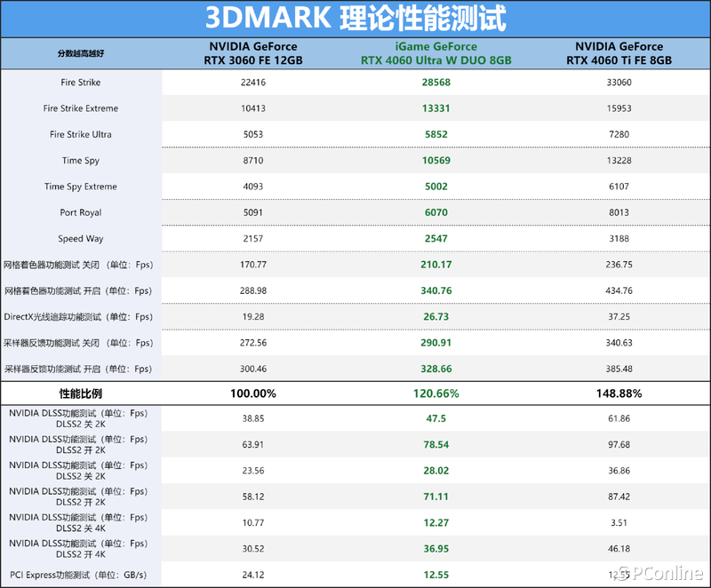This screenshot has height=588, width=711.
Task: Select the iGame GeForce RTX 4060 Ultra W DUO 8GB header
Action: [435, 53]
